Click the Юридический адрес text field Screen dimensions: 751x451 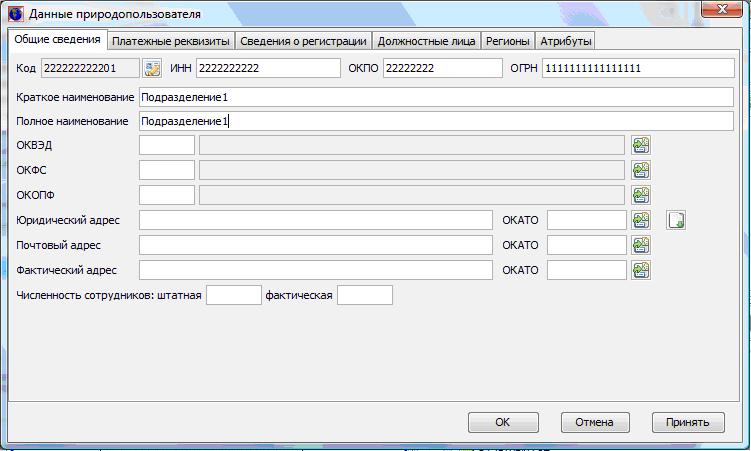tap(315, 220)
